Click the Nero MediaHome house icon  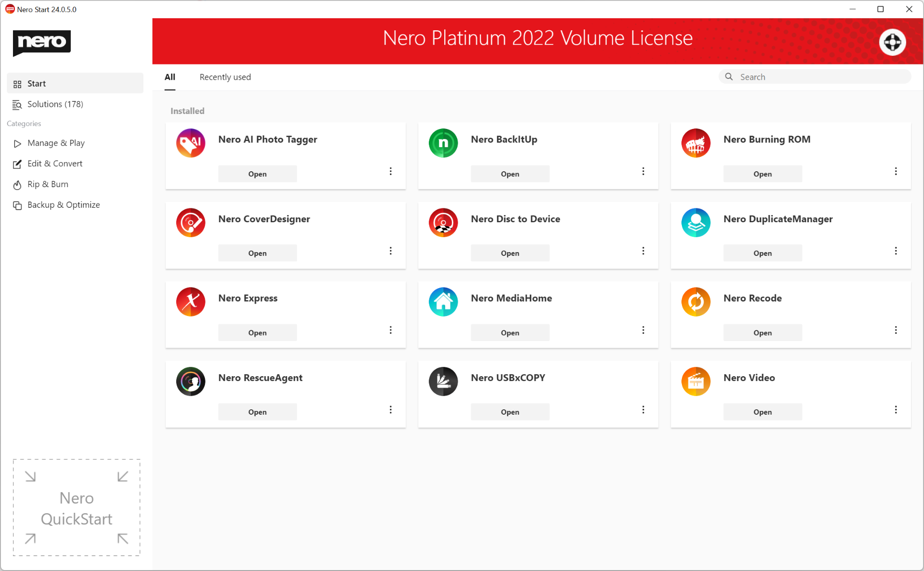click(x=443, y=302)
